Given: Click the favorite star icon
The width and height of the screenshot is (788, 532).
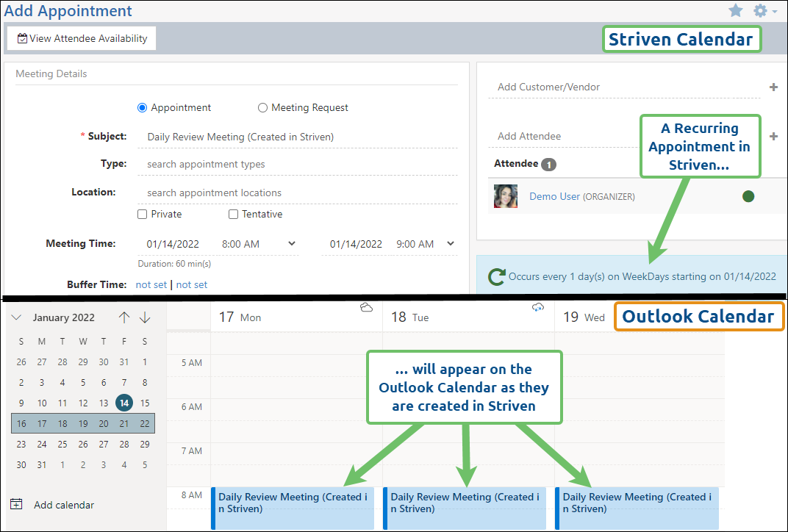Looking at the screenshot, I should [736, 10].
